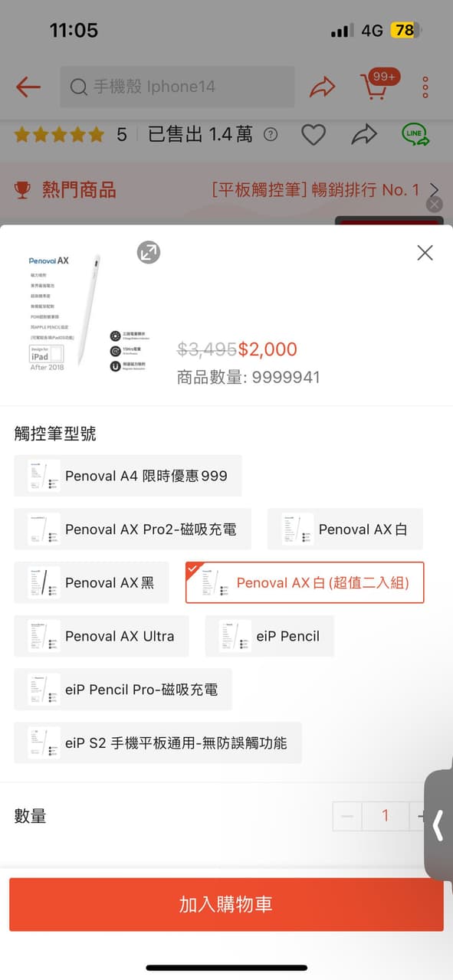
Task: Tap the heart to favorite this product
Action: pyautogui.click(x=313, y=134)
